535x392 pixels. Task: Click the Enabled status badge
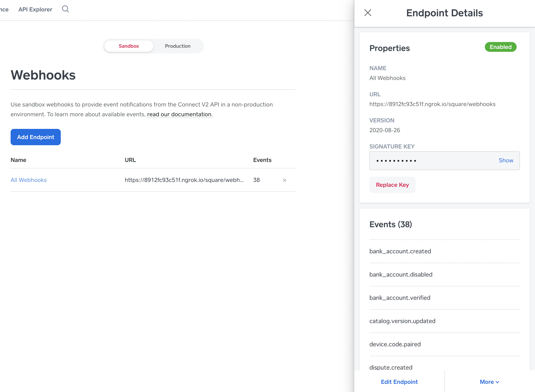click(x=500, y=47)
